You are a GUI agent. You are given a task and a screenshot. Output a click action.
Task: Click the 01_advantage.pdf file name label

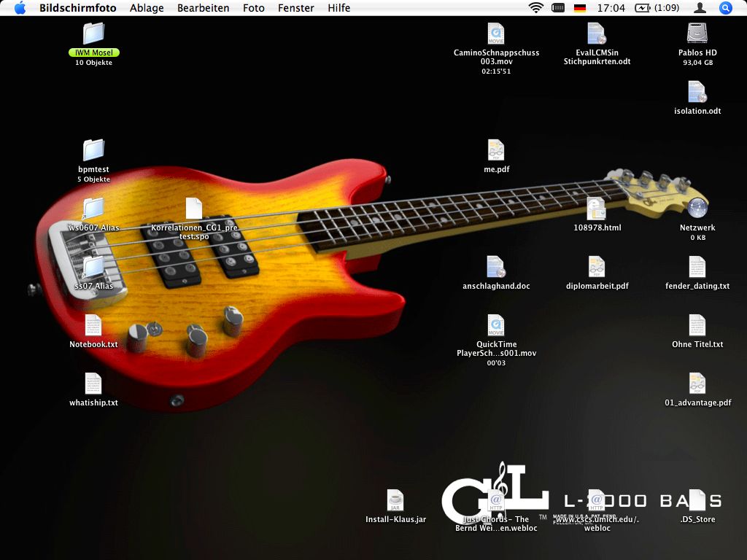[x=698, y=402]
